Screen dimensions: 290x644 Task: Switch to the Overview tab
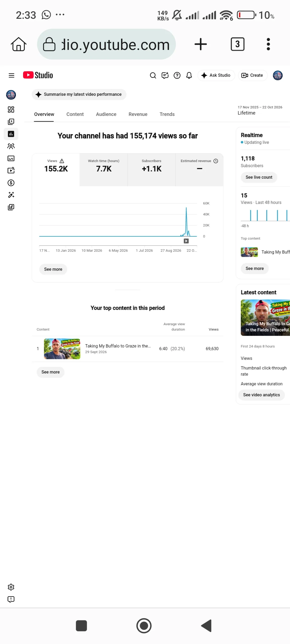tap(44, 114)
